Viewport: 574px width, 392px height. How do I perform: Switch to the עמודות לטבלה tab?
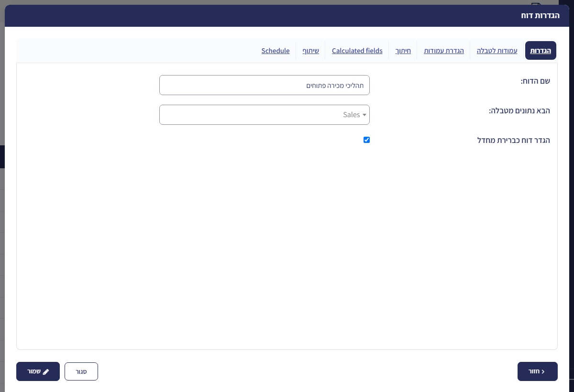pos(497,51)
